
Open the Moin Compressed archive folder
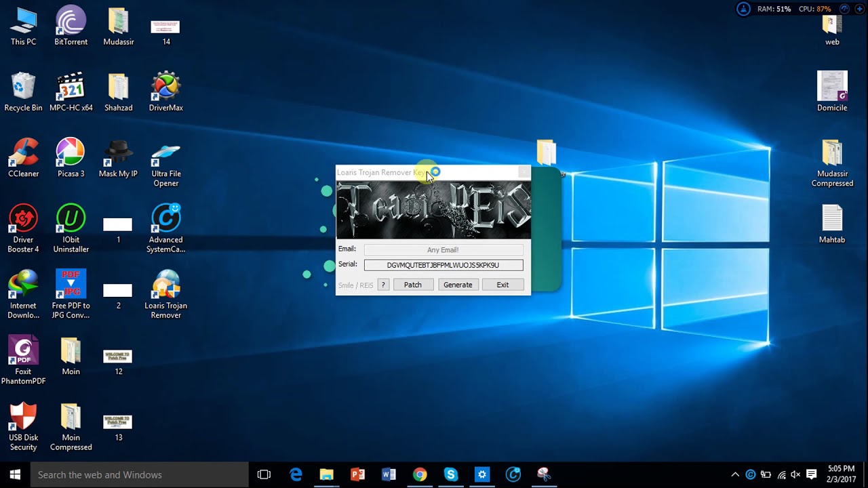click(71, 426)
